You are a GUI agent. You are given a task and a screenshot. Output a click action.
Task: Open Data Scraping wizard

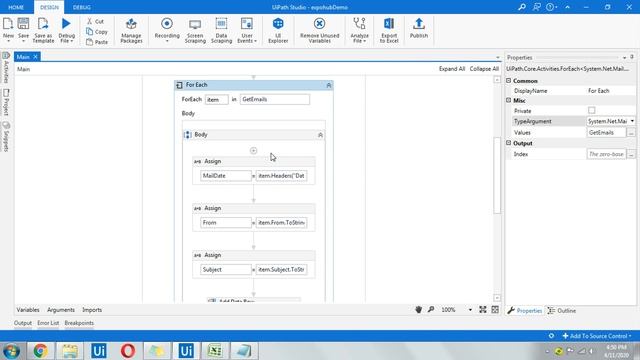click(221, 30)
